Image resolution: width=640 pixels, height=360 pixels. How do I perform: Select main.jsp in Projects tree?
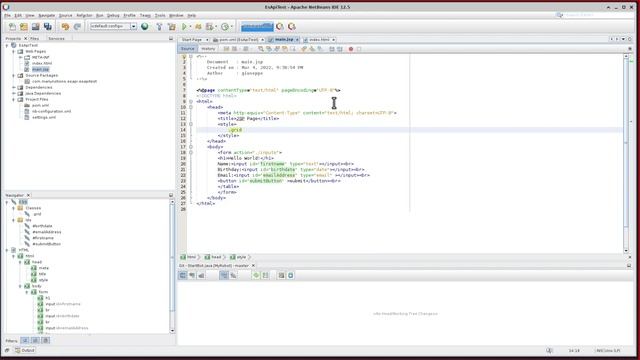coord(40,69)
